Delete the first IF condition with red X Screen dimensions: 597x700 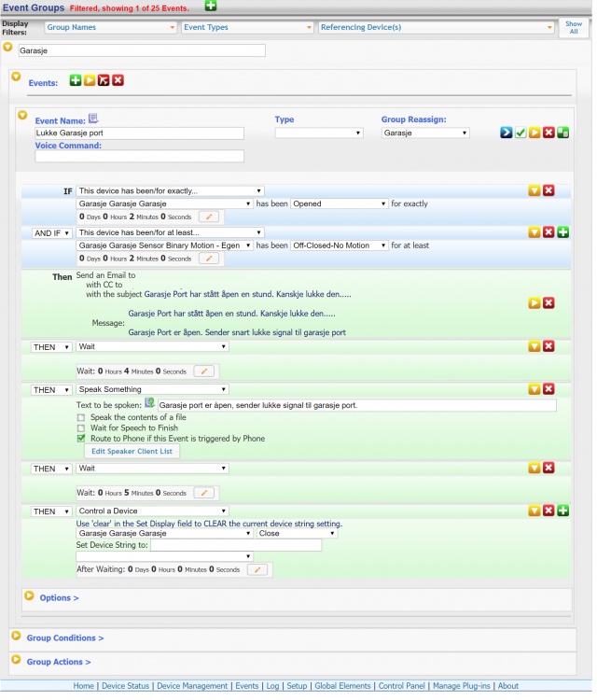tap(548, 190)
